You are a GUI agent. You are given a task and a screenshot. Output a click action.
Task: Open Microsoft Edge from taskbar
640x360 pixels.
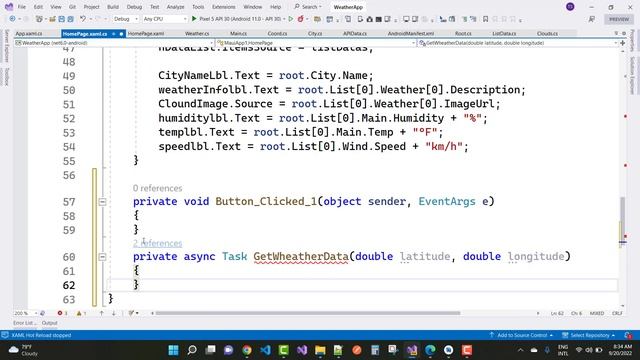[430, 350]
